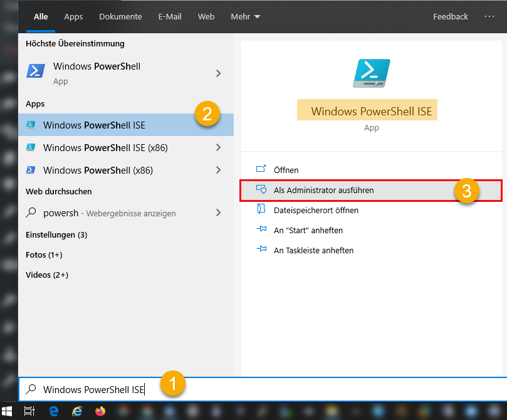Open the three-dots options menu
Image resolution: width=507 pixels, height=420 pixels.
click(489, 16)
